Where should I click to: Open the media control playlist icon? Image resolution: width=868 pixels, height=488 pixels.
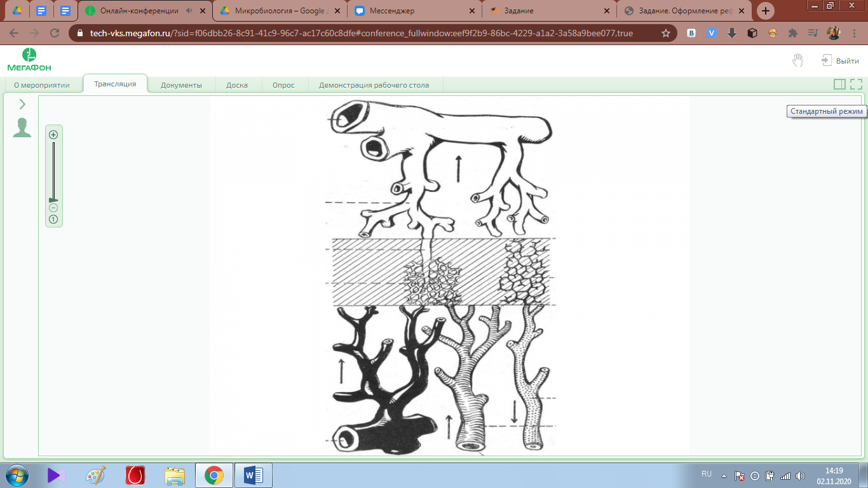tap(813, 33)
